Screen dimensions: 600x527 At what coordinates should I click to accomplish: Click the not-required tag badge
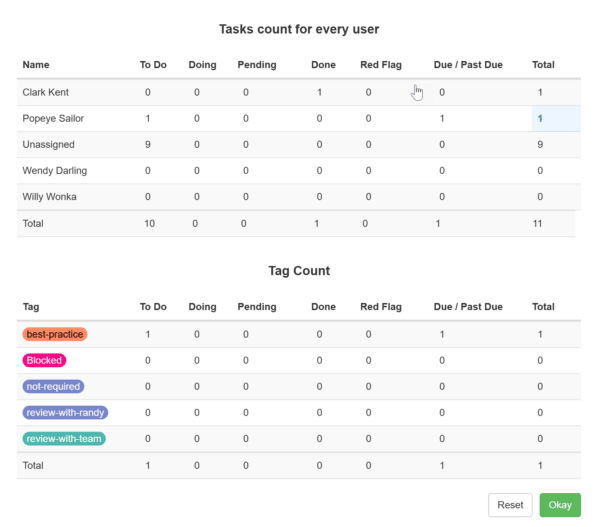[x=53, y=386]
